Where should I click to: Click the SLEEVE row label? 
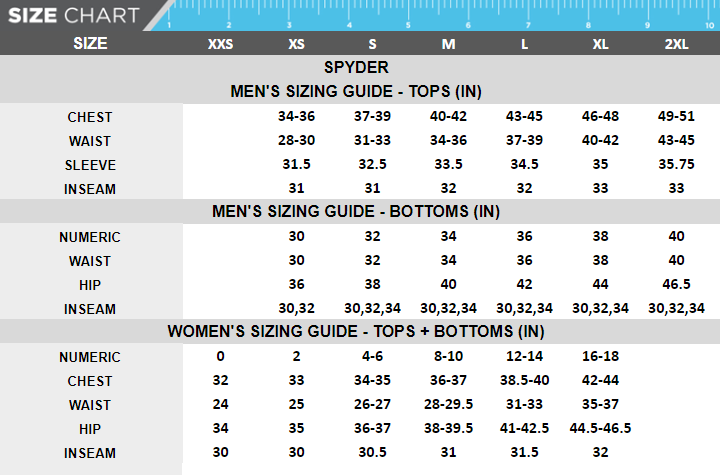(90, 165)
